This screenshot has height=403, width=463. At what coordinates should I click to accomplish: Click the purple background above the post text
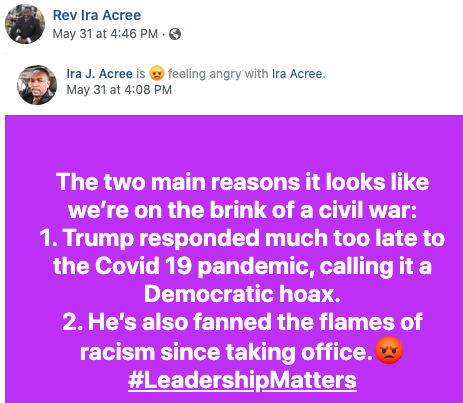click(x=234, y=142)
